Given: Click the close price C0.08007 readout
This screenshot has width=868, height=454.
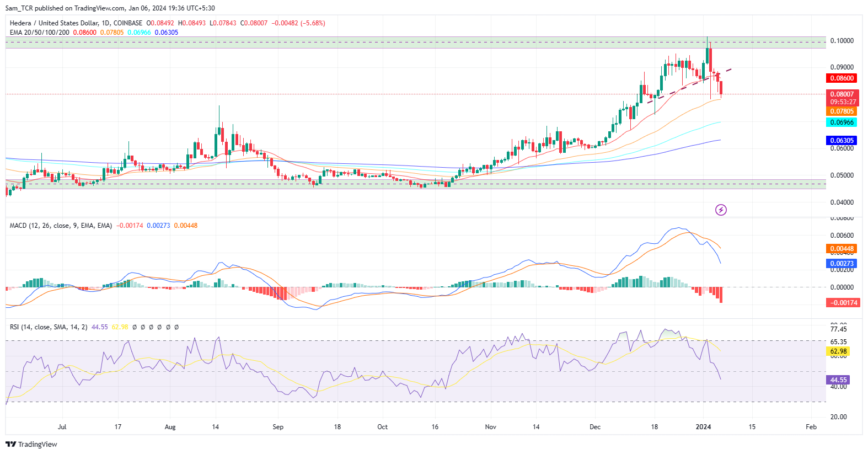Looking at the screenshot, I should tap(254, 23).
